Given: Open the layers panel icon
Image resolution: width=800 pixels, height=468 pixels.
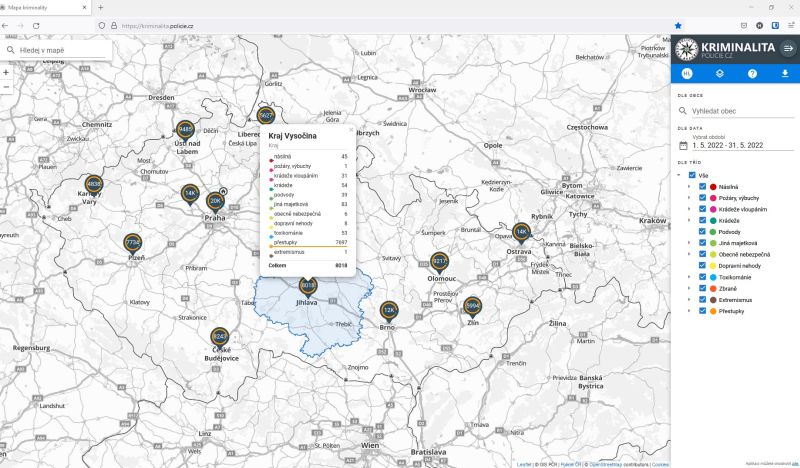Looking at the screenshot, I should coord(719,74).
